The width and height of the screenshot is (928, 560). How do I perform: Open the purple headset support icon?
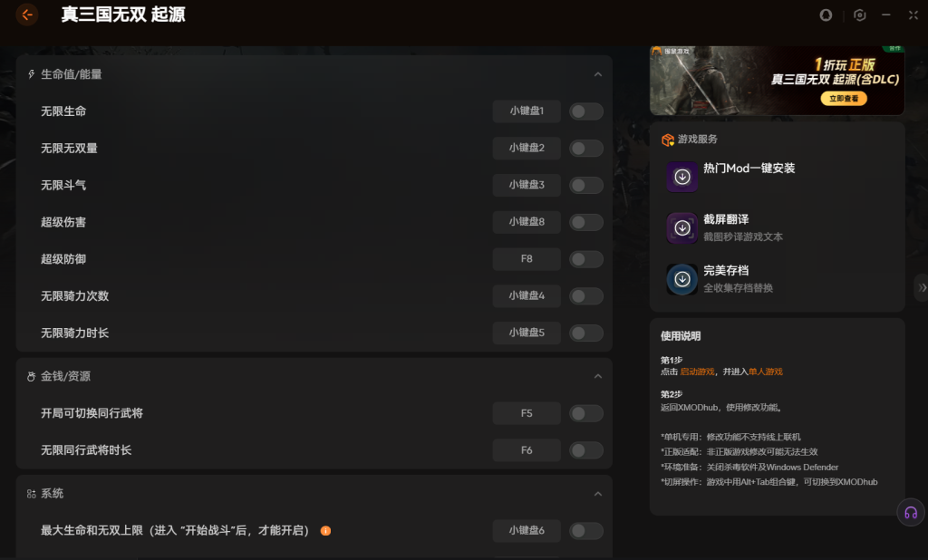(x=910, y=512)
